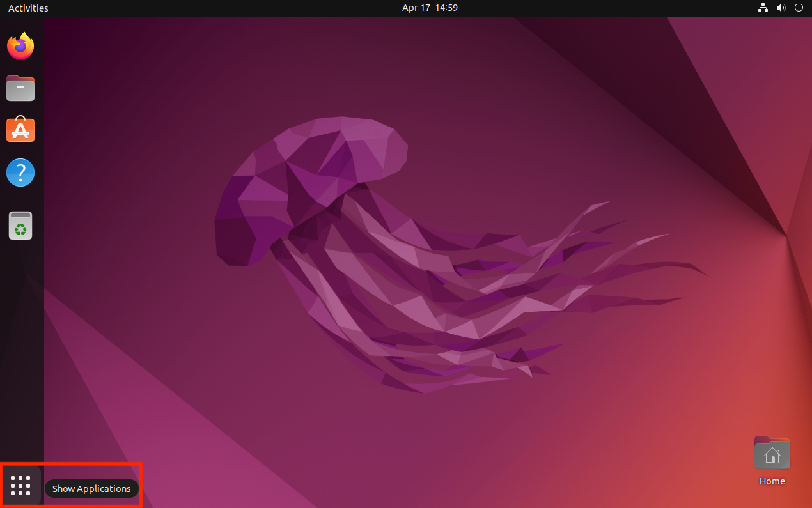Image resolution: width=812 pixels, height=508 pixels.
Task: Open the Files application
Action: point(20,88)
